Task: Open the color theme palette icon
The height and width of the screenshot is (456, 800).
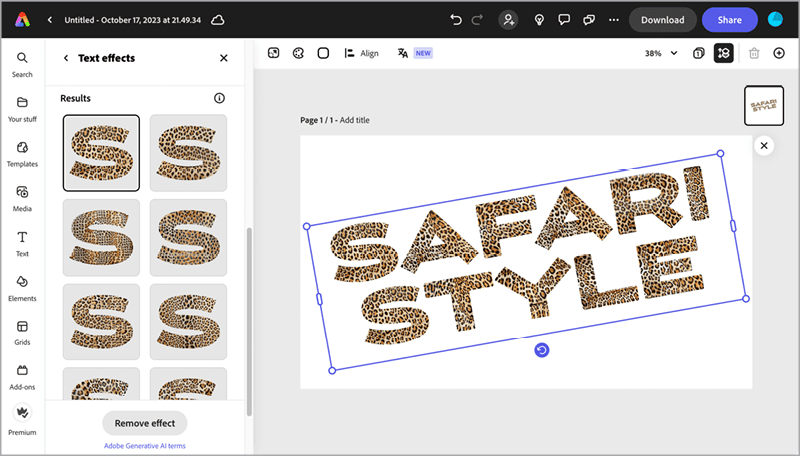Action: click(298, 53)
